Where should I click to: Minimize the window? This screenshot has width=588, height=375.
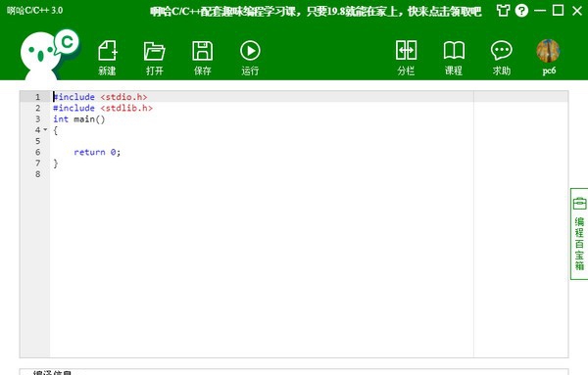540,11
